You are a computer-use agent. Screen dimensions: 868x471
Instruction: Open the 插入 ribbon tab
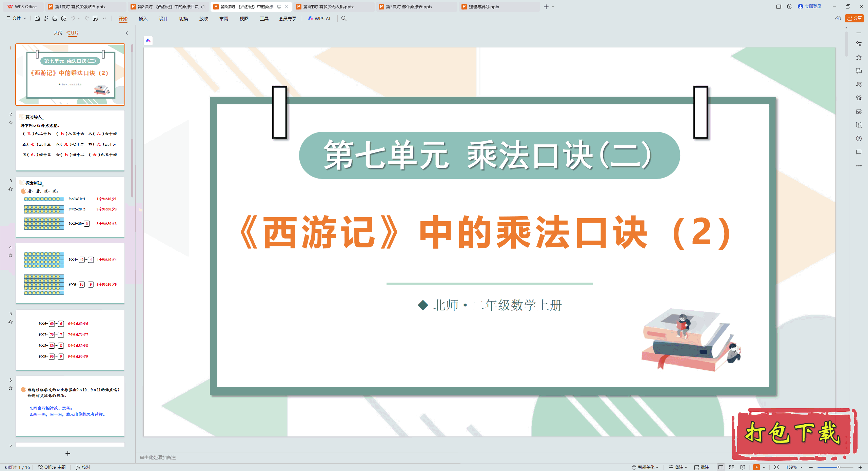143,18
